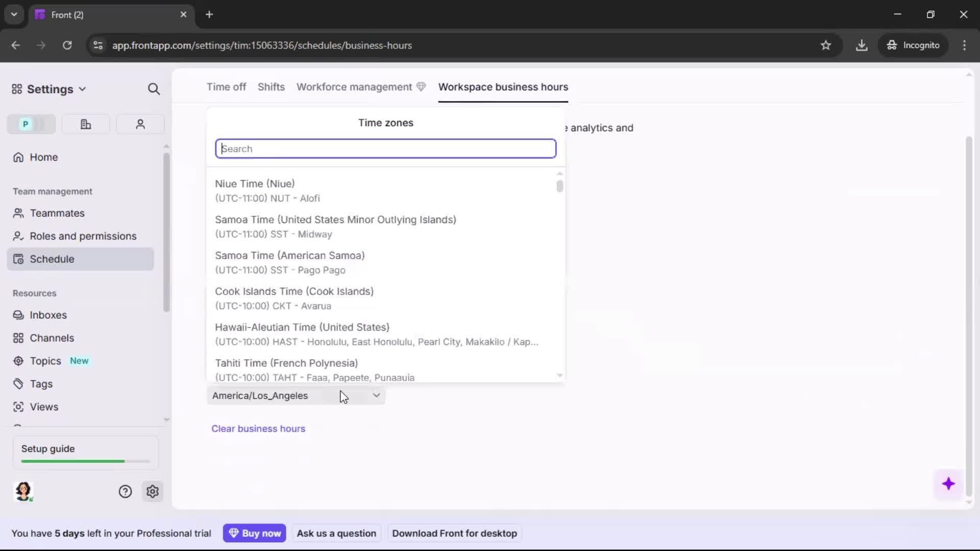The image size is (980, 551).
Task: Click the Setup guide progress bar
Action: (x=84, y=461)
